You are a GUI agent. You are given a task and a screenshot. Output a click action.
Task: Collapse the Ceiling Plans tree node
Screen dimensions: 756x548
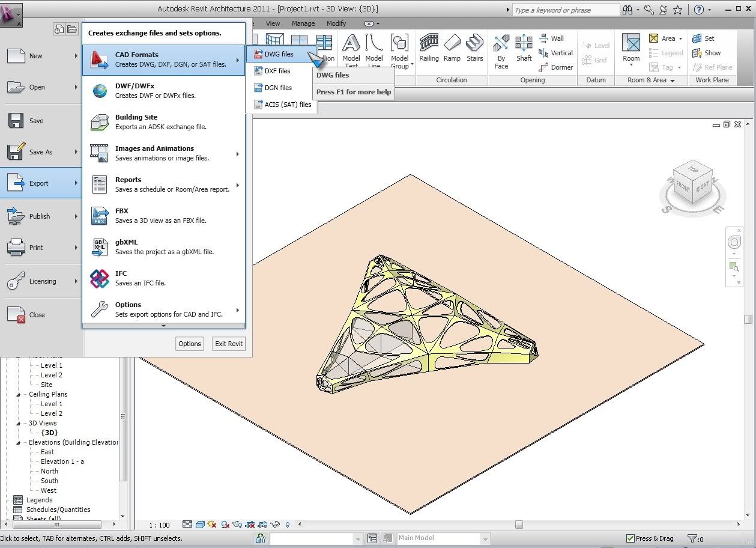(x=17, y=395)
